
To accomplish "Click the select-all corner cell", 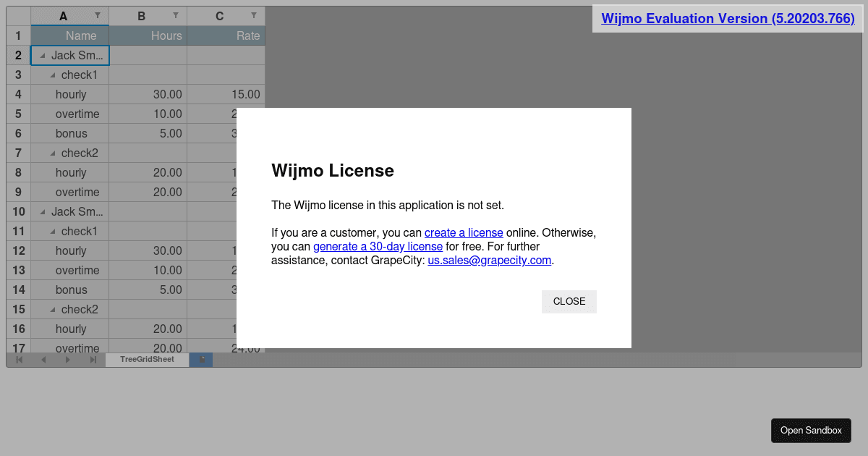I will (x=19, y=16).
